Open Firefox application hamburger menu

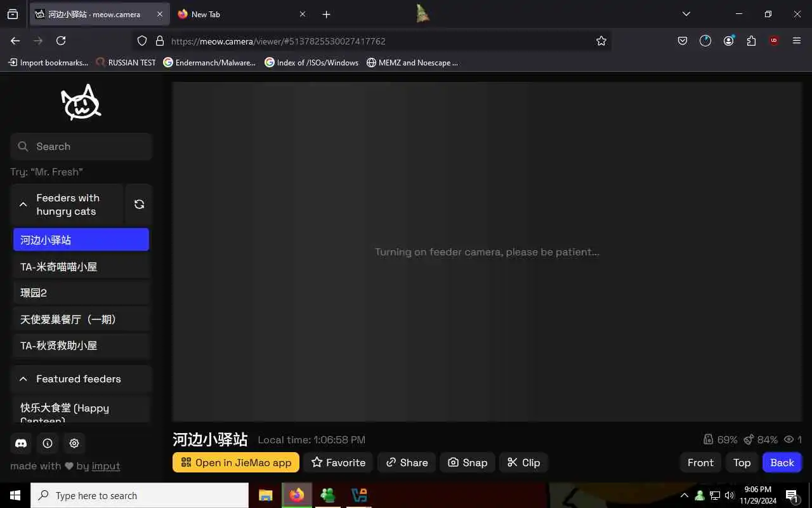[x=797, y=41]
